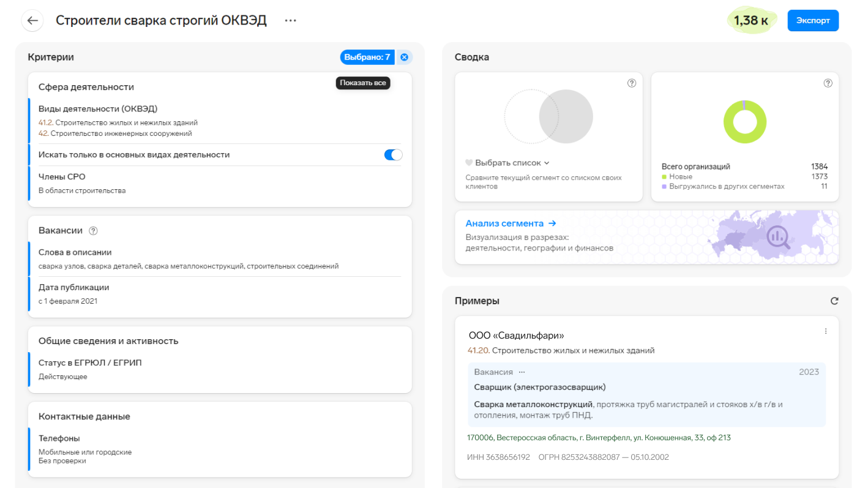The image size is (868, 488).
Task: Refresh the Примеры examples list
Action: pos(834,301)
